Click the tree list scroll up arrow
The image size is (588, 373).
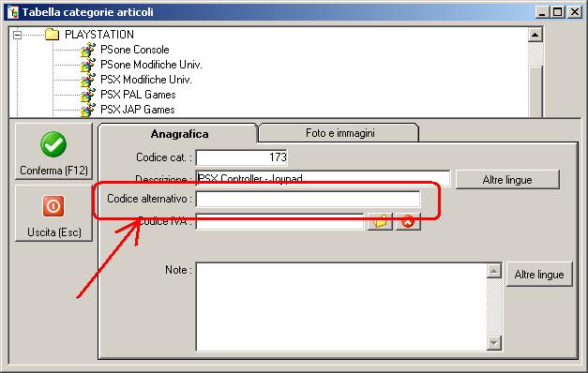535,35
